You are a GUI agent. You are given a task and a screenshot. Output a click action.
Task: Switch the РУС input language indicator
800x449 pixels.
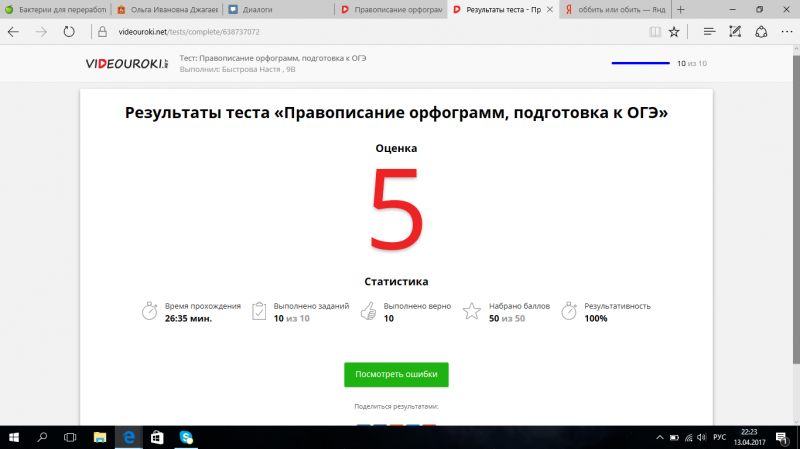(718, 437)
